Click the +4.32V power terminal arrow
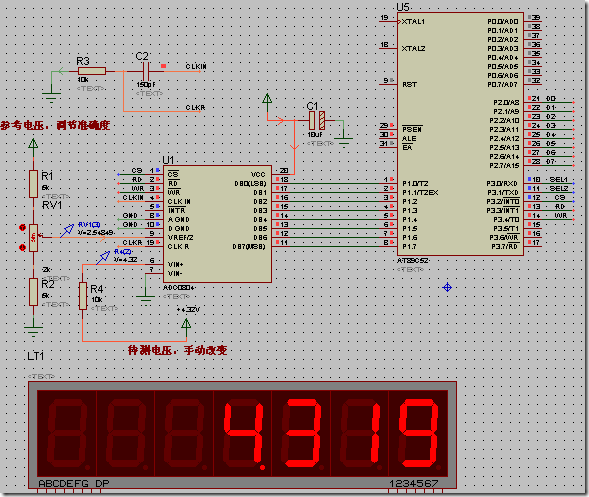Screen dimensions: 589x497 186,324
